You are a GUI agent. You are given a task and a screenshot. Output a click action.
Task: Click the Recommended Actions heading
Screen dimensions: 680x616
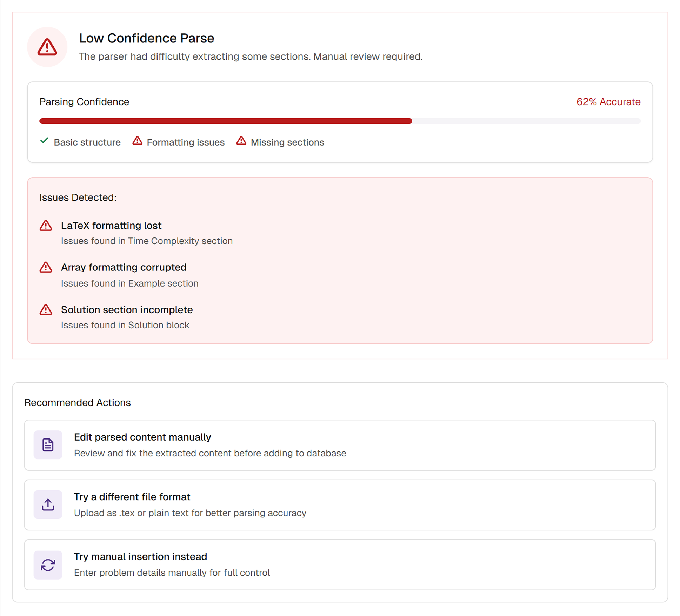pyautogui.click(x=78, y=402)
